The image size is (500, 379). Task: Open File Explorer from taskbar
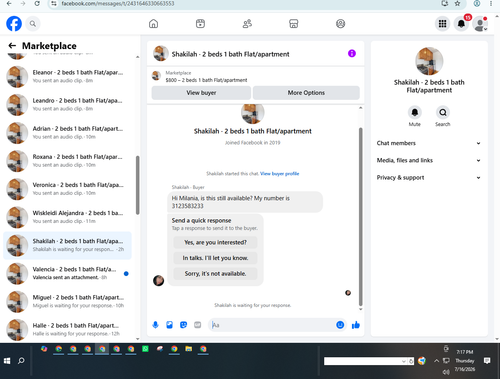pyautogui.click(x=189, y=349)
